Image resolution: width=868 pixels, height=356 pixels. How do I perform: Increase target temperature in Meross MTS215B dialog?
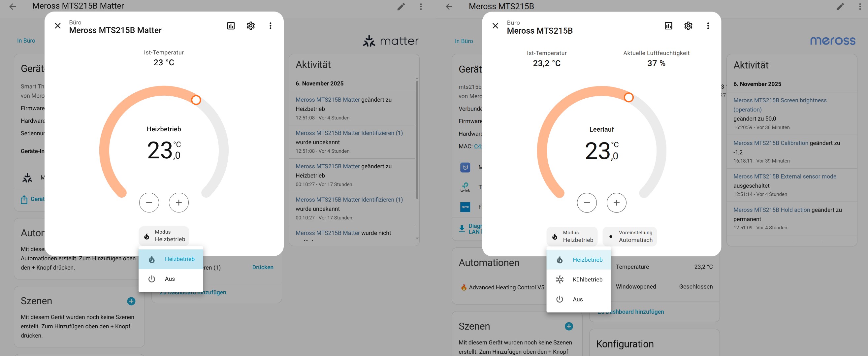click(x=616, y=203)
